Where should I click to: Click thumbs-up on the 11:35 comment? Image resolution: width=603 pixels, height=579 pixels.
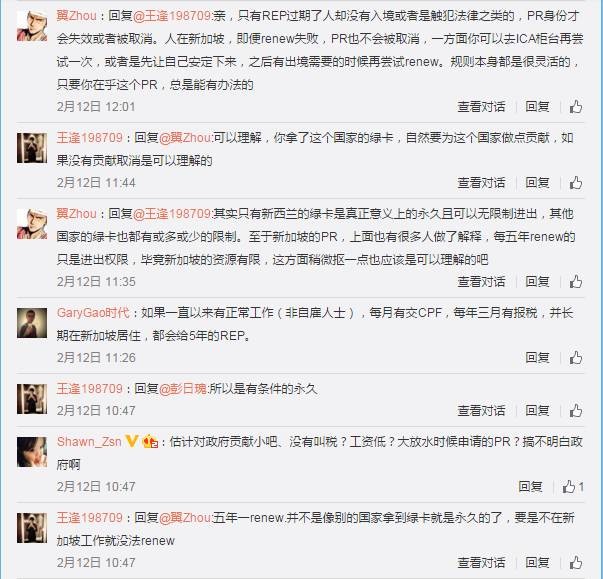[575, 281]
